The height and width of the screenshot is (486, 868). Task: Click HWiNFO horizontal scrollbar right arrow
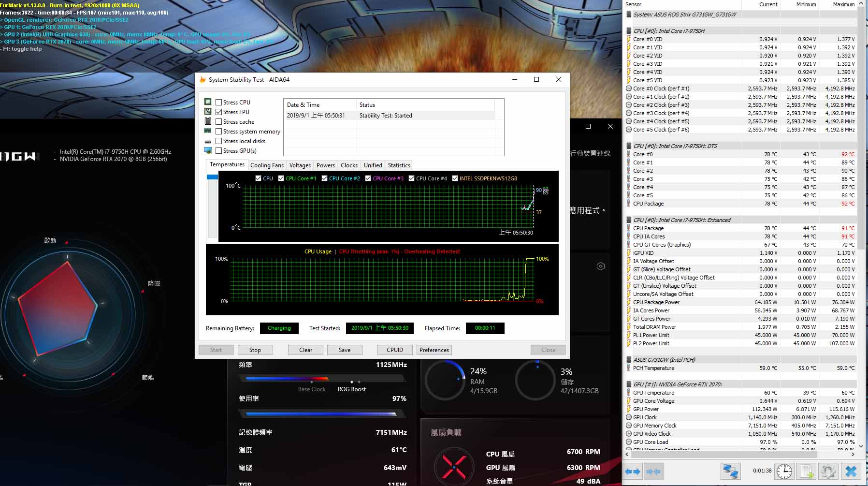[x=853, y=454]
